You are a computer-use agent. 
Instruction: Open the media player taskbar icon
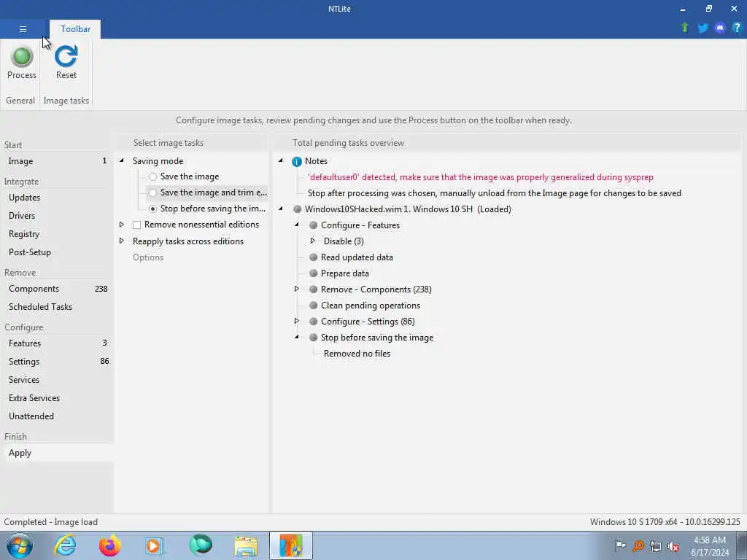[x=155, y=545]
